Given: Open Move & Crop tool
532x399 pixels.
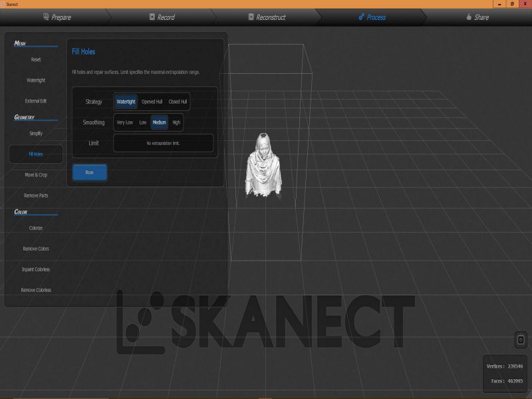Looking at the screenshot, I should point(36,175).
